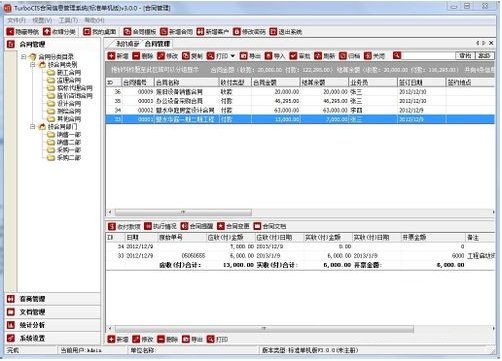Open 新增合同 from the top toolbar
502x361 pixels.
tap(176, 32)
